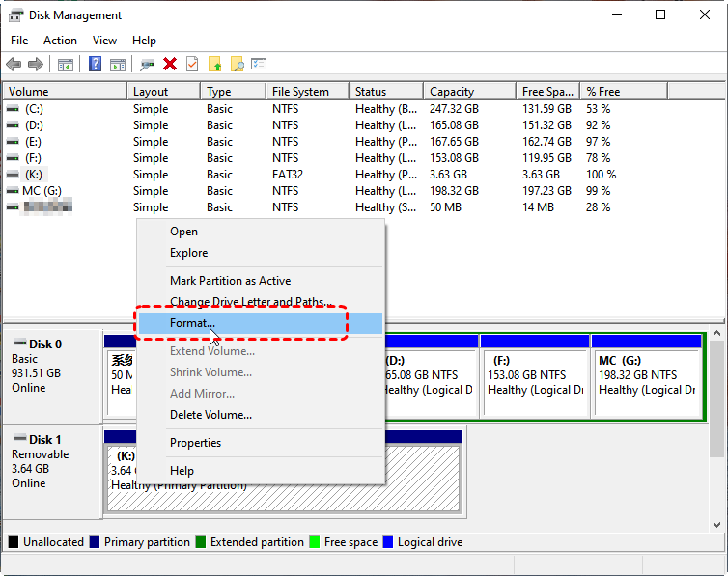Image resolution: width=728 pixels, height=576 pixels.
Task: Click the black Unallocated legend swatch
Action: 14,541
